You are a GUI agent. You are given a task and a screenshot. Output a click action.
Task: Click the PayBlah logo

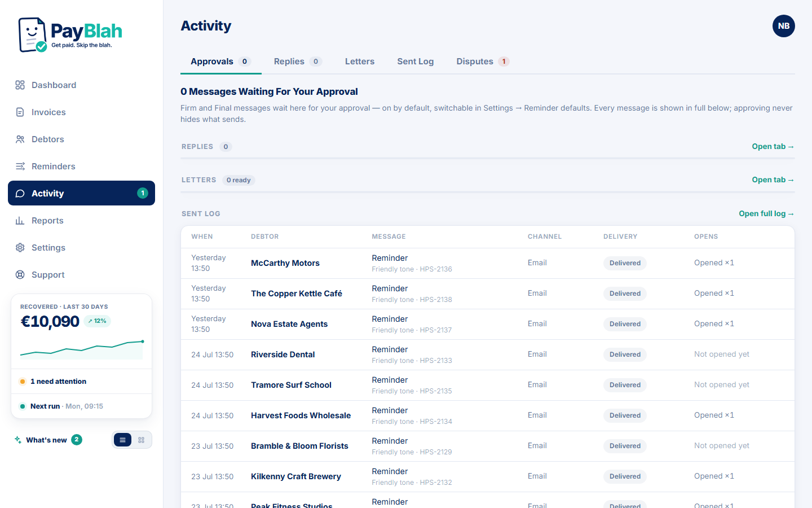tap(70, 35)
